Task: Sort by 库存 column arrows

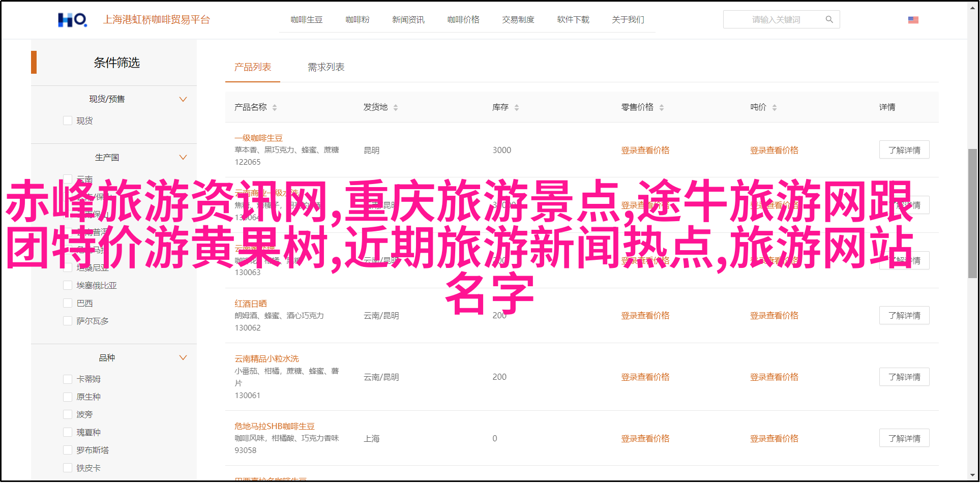Action: click(x=517, y=107)
